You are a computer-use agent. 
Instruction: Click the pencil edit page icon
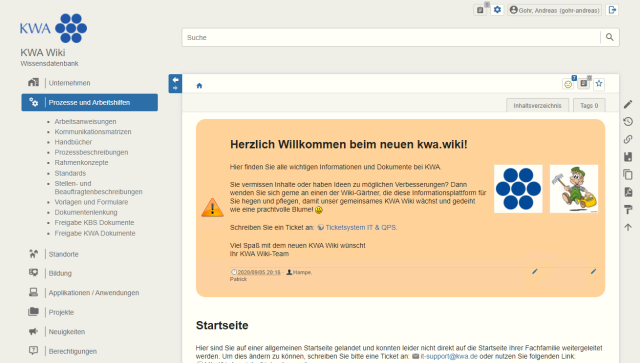[x=628, y=105]
